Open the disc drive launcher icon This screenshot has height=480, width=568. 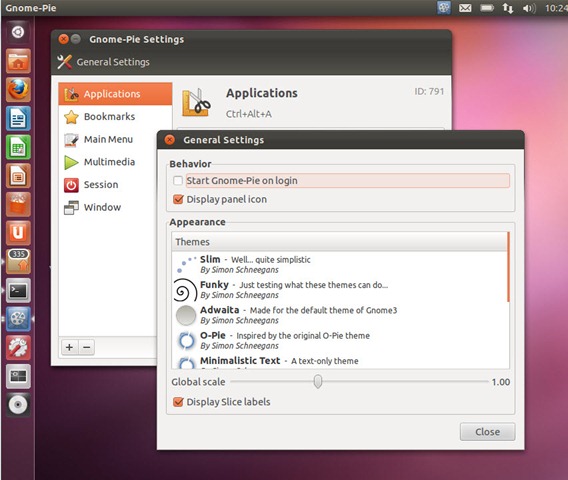click(18, 404)
